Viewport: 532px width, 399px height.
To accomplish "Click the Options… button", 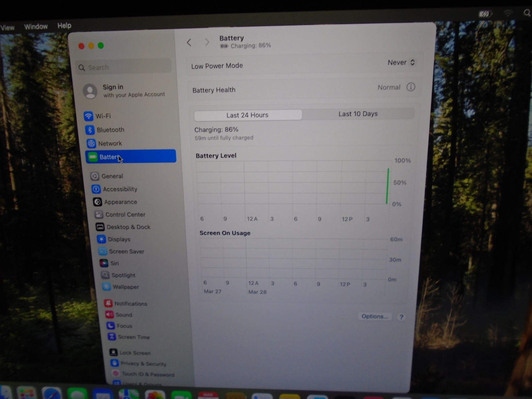I will [375, 316].
